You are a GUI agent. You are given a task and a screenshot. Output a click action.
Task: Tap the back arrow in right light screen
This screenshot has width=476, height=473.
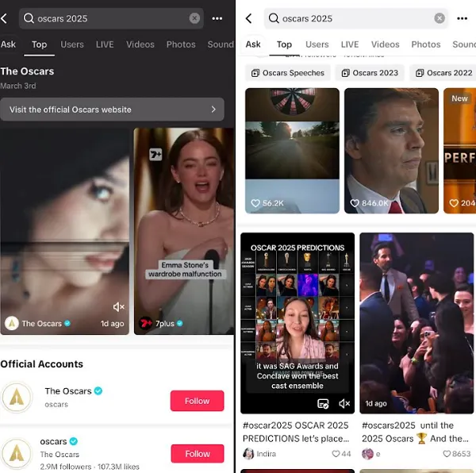(x=248, y=18)
